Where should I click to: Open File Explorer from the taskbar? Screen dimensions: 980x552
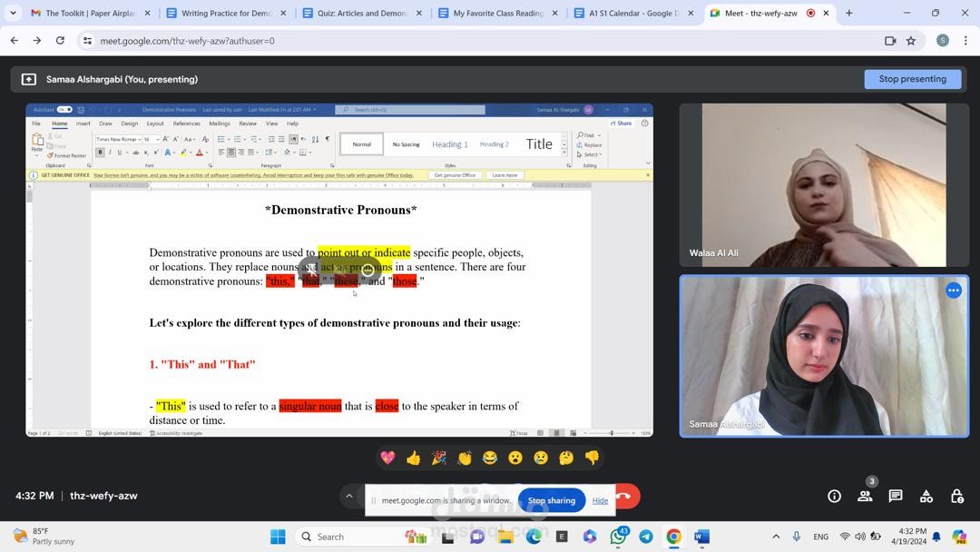[x=505, y=537]
